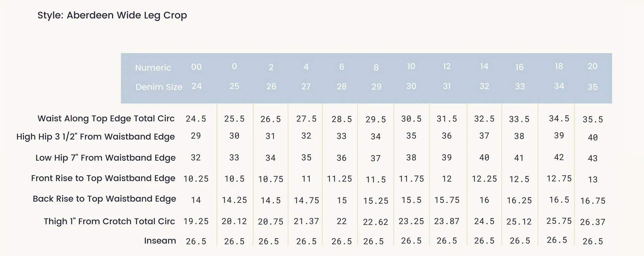This screenshot has width=644, height=256.
Task: Select 'Back Rise to Top Waistband Edge' label
Action: click(104, 199)
